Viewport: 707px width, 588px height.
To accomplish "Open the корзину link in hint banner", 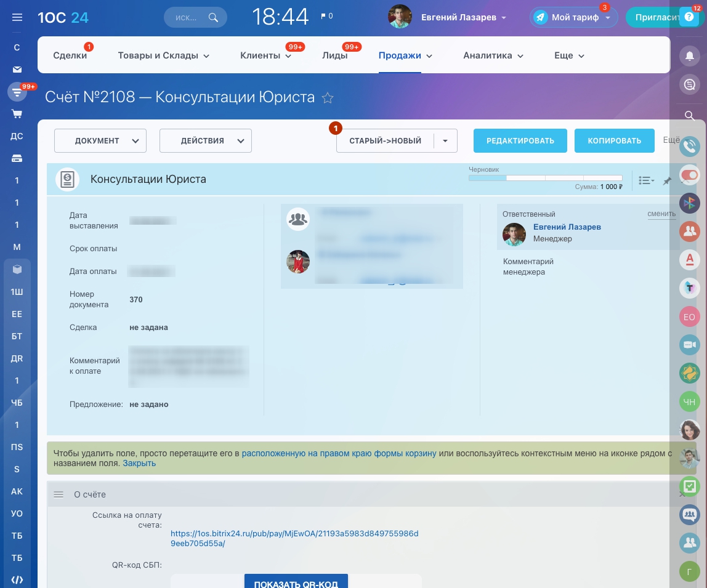I will 339,453.
